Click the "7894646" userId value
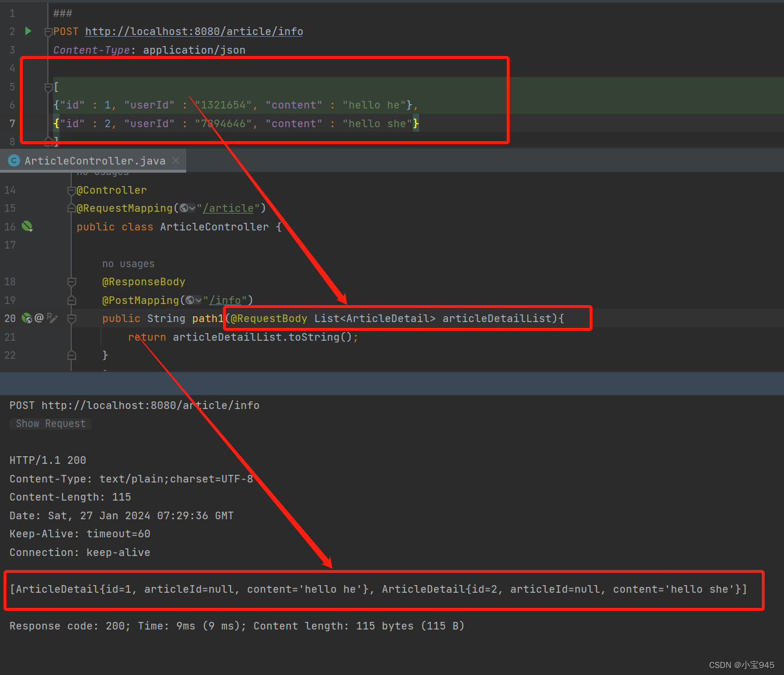This screenshot has width=784, height=675. click(x=224, y=124)
